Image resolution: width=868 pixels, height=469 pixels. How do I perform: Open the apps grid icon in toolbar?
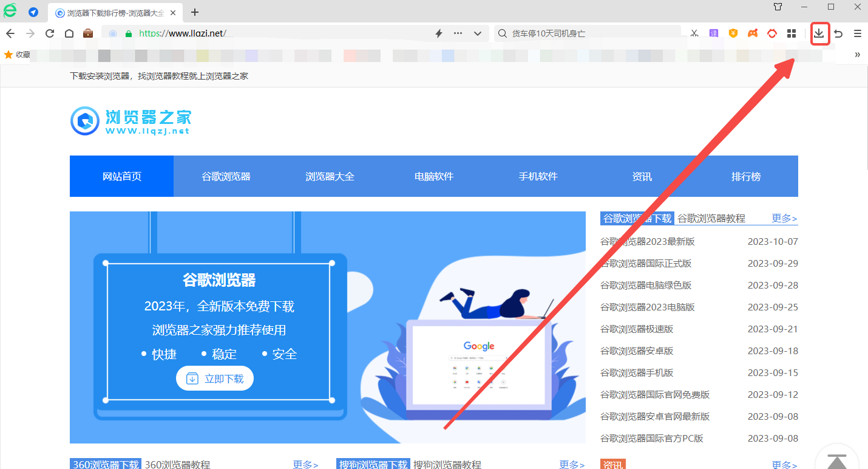791,33
